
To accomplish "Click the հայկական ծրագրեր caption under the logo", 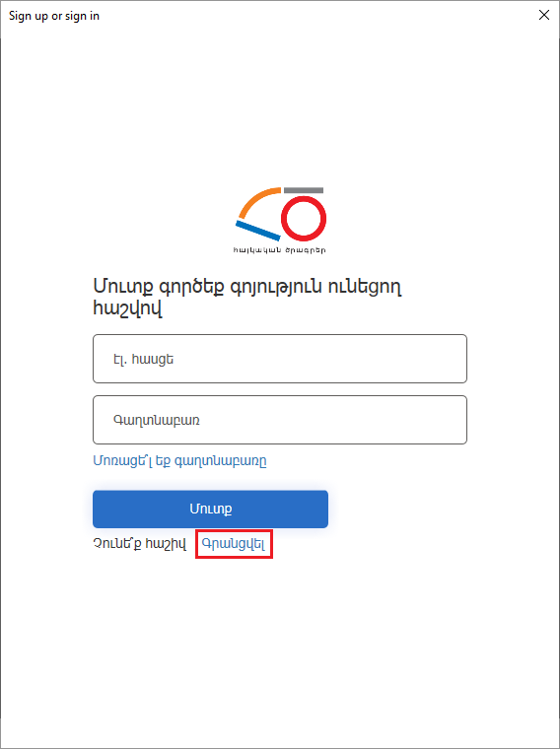I will tap(280, 250).
